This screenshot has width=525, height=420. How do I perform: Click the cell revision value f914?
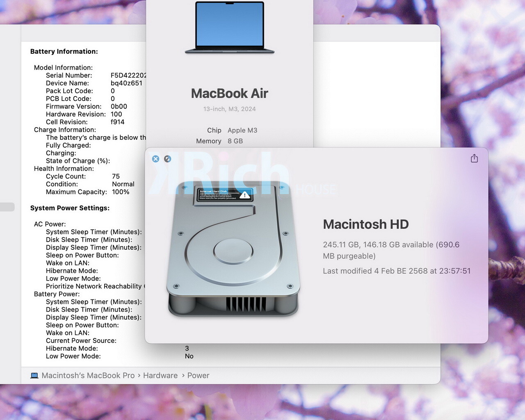pos(117,122)
